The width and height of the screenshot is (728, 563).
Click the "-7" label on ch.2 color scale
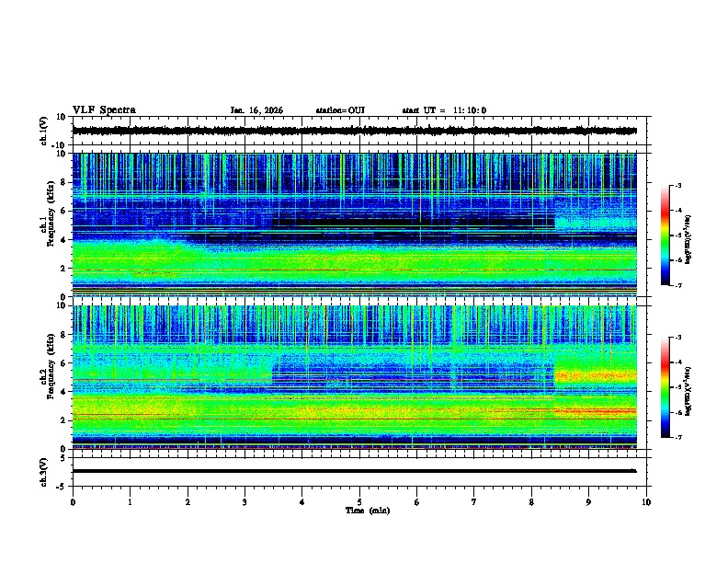click(678, 438)
